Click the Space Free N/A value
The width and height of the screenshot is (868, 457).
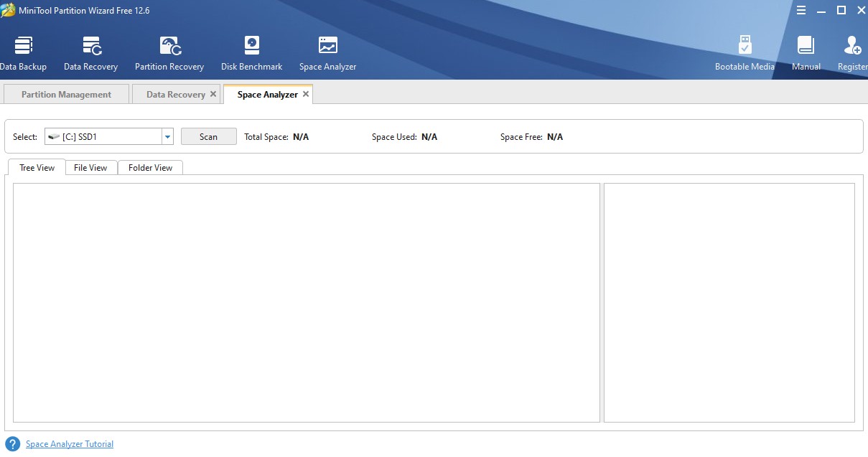click(x=555, y=136)
